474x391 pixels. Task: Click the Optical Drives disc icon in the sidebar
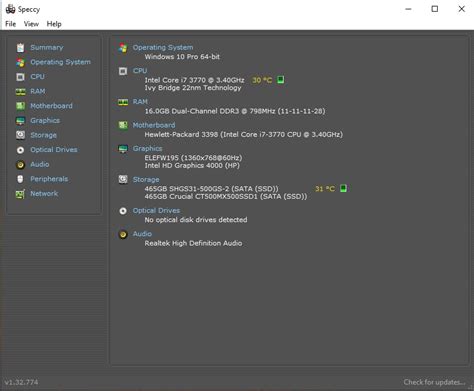[20, 150]
